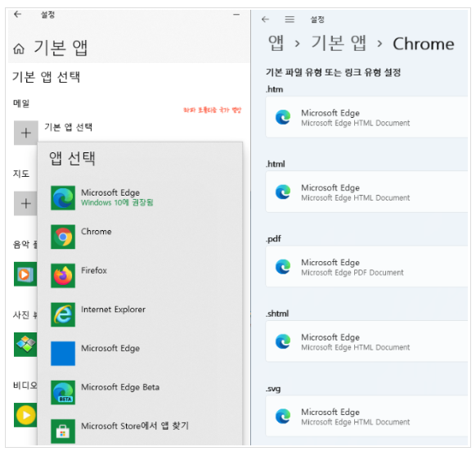Viewport: 476px width, 456px height.
Task: Add a default map app under 지도
Action: click(x=25, y=203)
